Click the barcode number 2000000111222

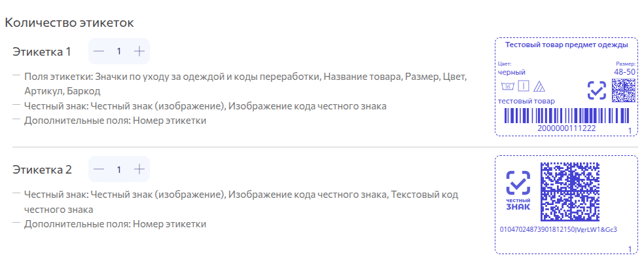566,128
